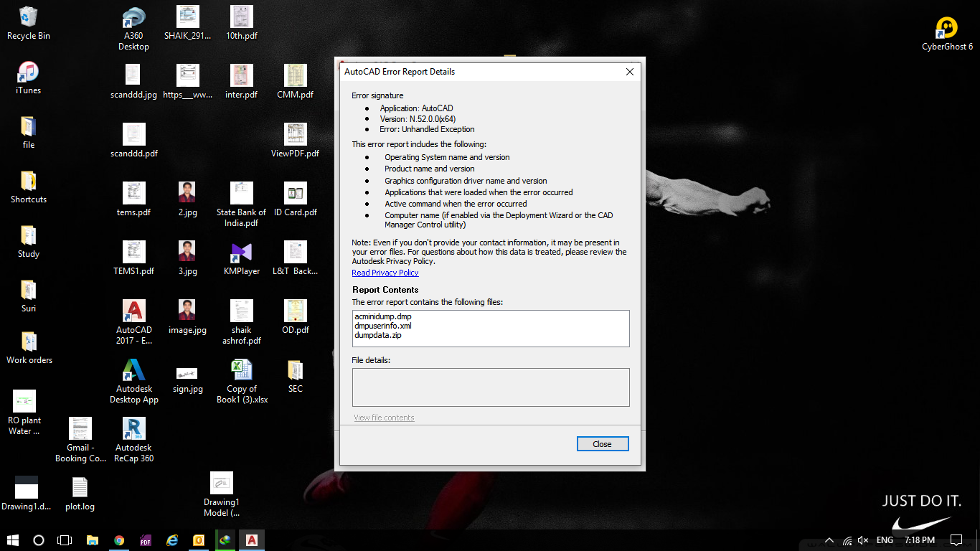Viewport: 980px width, 551px height.
Task: Click the View file contents link
Action: (x=384, y=417)
